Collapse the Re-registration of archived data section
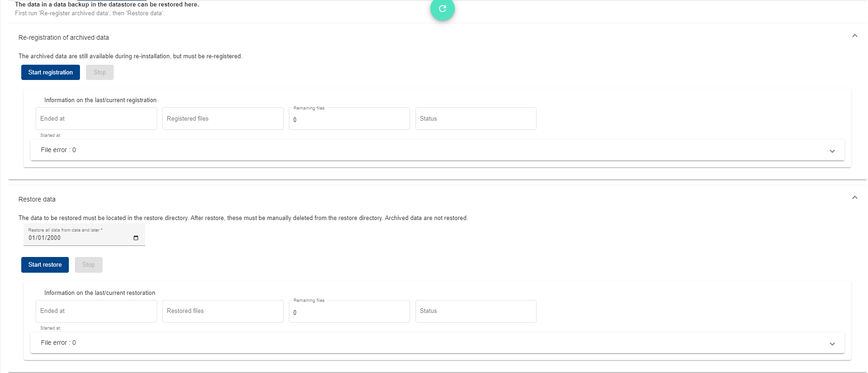This screenshot has width=868, height=373. coord(855,36)
